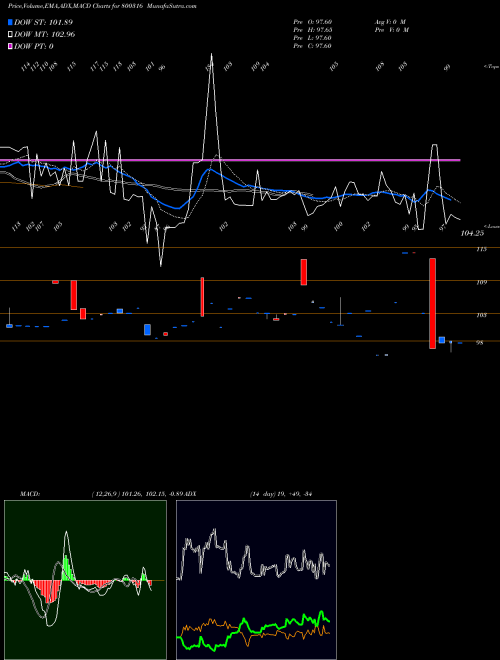Click the 109 price axis label
The width and height of the screenshot is (500, 660).
pyautogui.click(x=481, y=282)
